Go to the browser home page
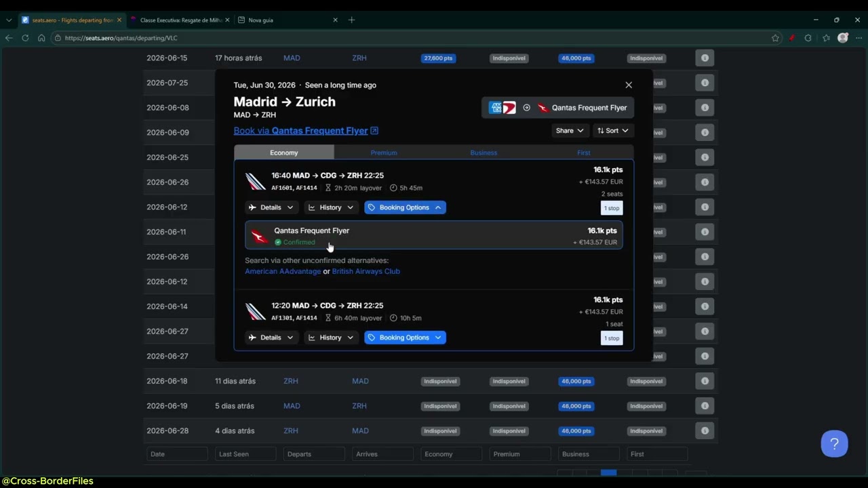Screen dimensions: 868x488 click(x=41, y=38)
